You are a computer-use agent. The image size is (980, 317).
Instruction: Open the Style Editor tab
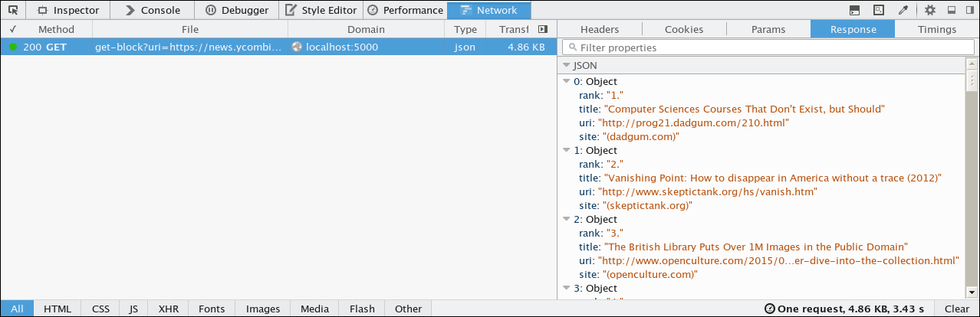click(x=320, y=10)
